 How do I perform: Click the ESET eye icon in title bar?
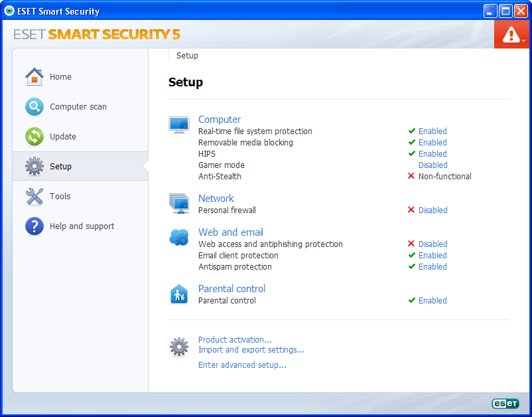tap(9, 11)
